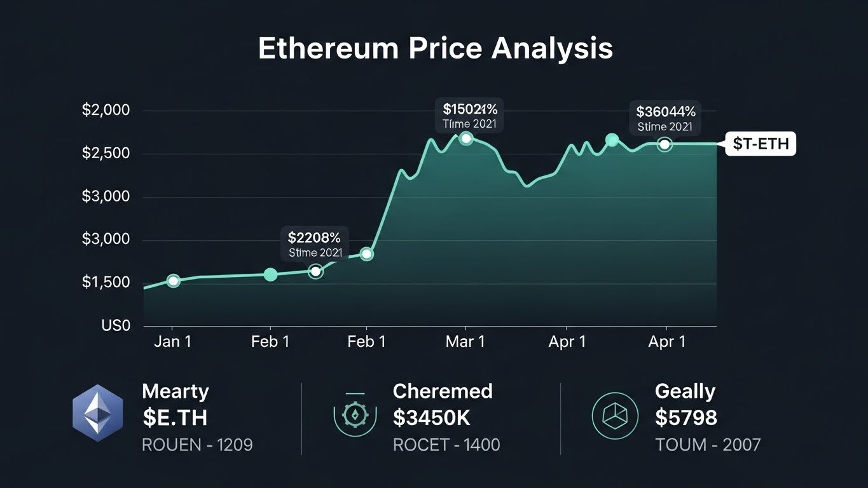
Task: Click the $1502.1% tooltip on the chart
Action: click(x=470, y=115)
